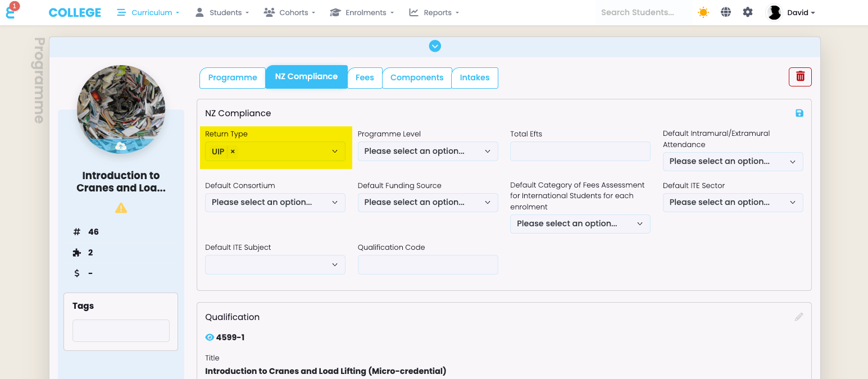Delete the programme with the red trash button
Viewport: 868px width, 379px height.
(x=800, y=77)
